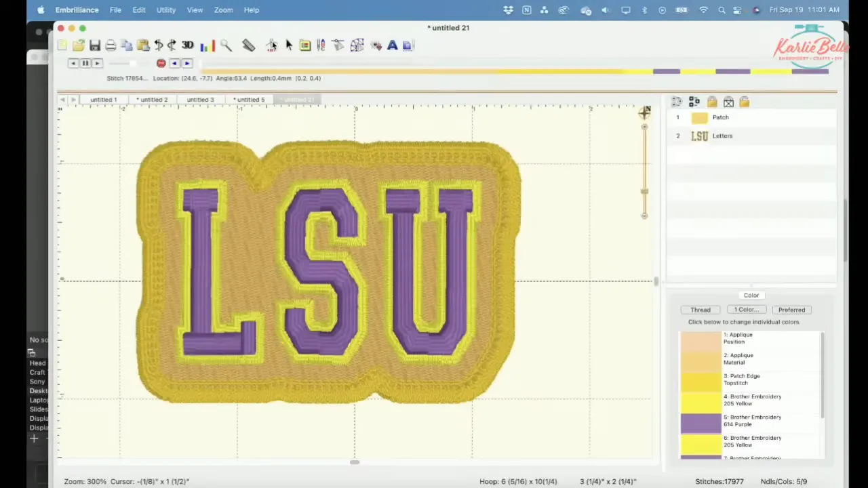The image size is (868, 488).
Task: Switch to the untitled 2 tab
Action: 152,100
